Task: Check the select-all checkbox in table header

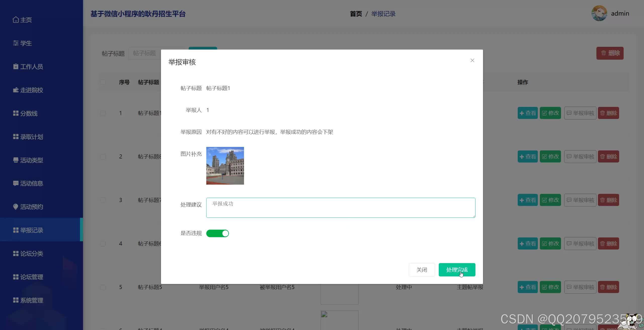Action: point(103,82)
